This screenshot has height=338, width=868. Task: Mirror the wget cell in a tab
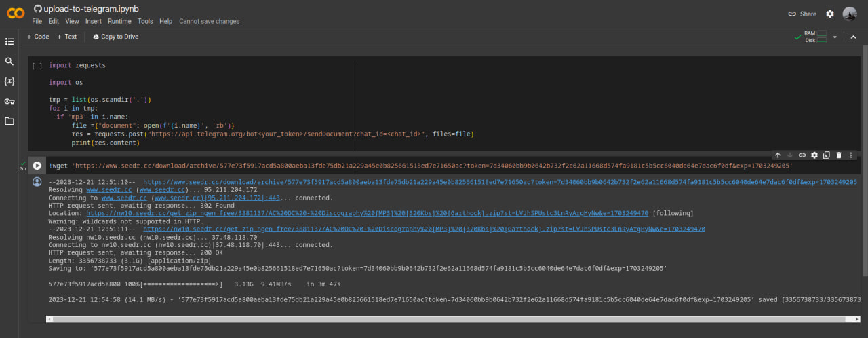coord(827,155)
